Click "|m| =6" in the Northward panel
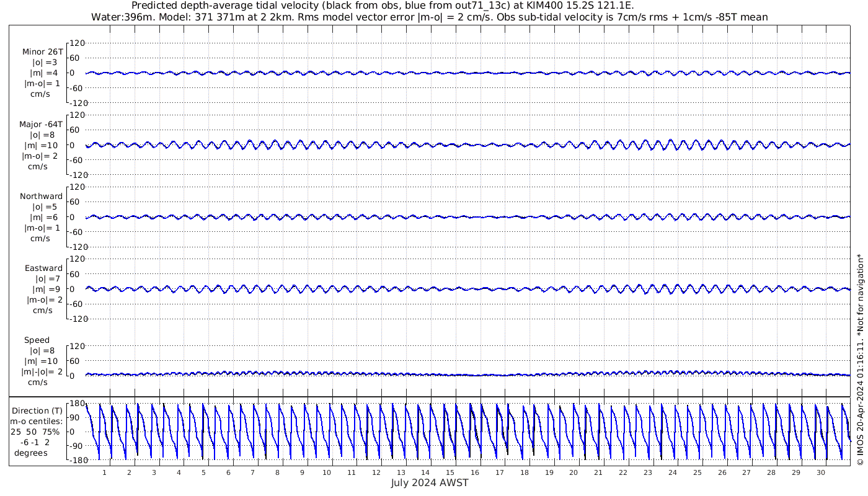The image size is (868, 496). pyautogui.click(x=45, y=218)
